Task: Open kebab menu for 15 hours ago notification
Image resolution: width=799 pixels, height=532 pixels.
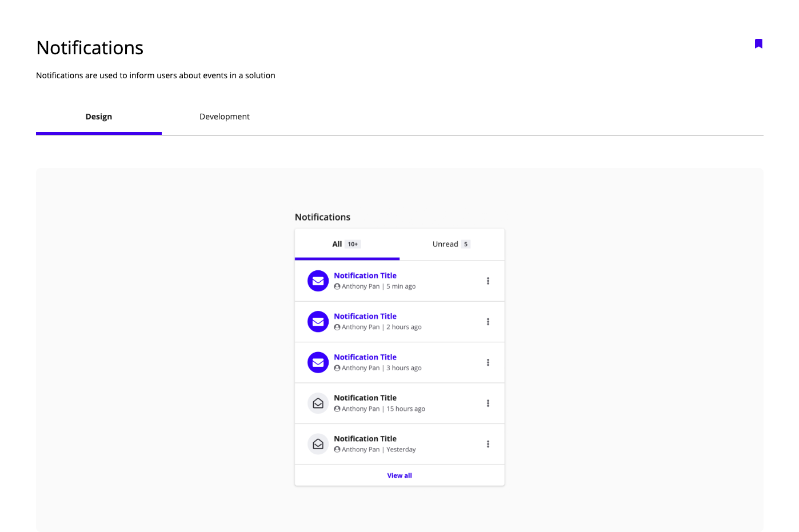Action: point(488,403)
